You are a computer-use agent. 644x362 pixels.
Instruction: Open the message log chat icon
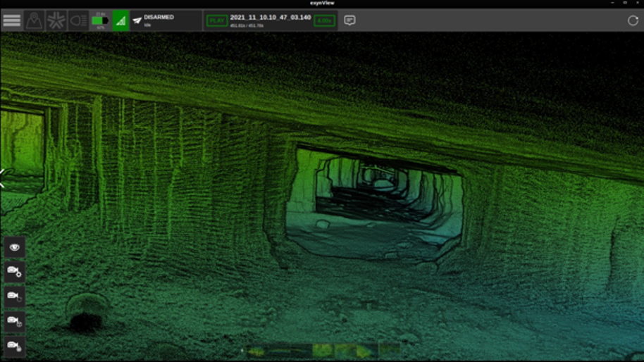click(x=349, y=20)
